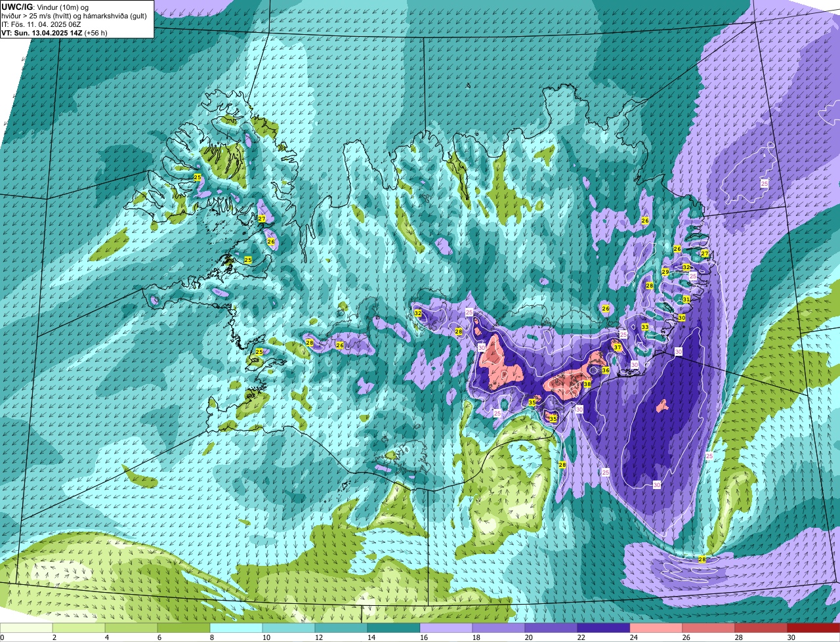
Task: Select the 22–24 m/s dark indigo legend swatch
Action: point(604,628)
